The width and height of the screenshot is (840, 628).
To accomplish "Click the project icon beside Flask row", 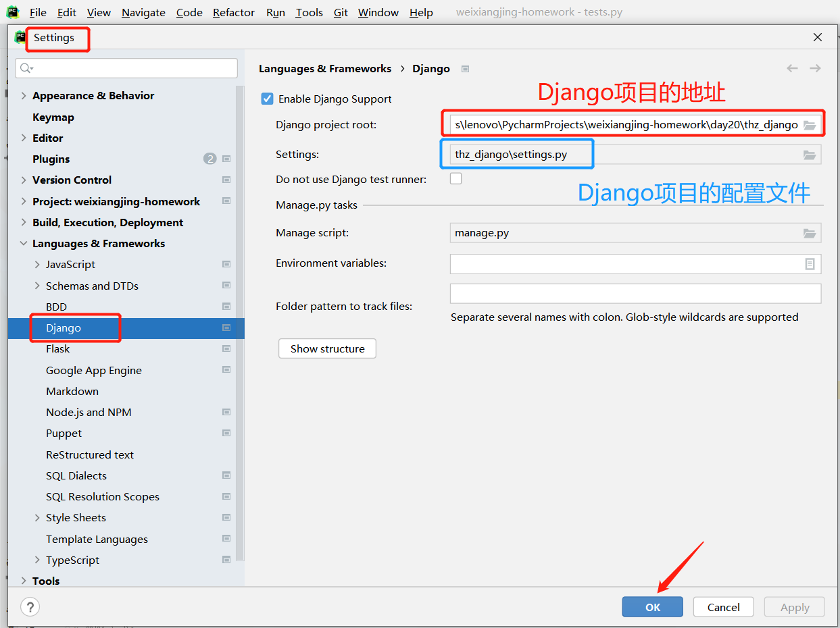I will (226, 348).
